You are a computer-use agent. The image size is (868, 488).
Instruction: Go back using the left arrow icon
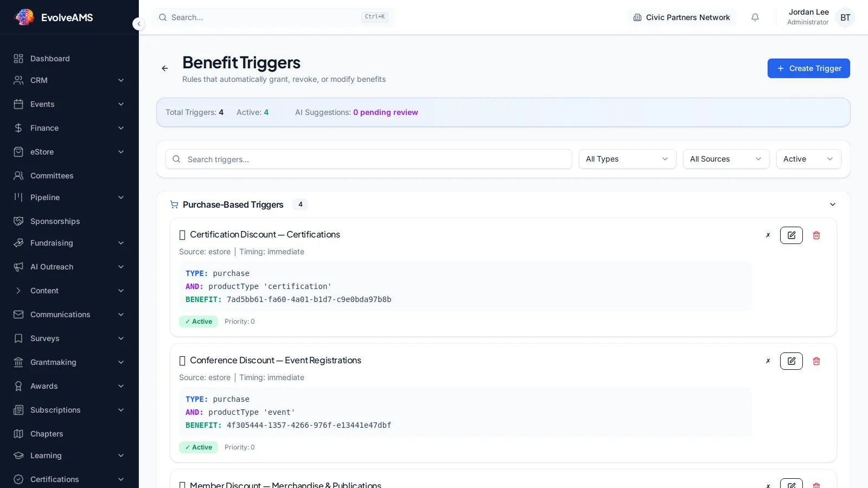165,68
